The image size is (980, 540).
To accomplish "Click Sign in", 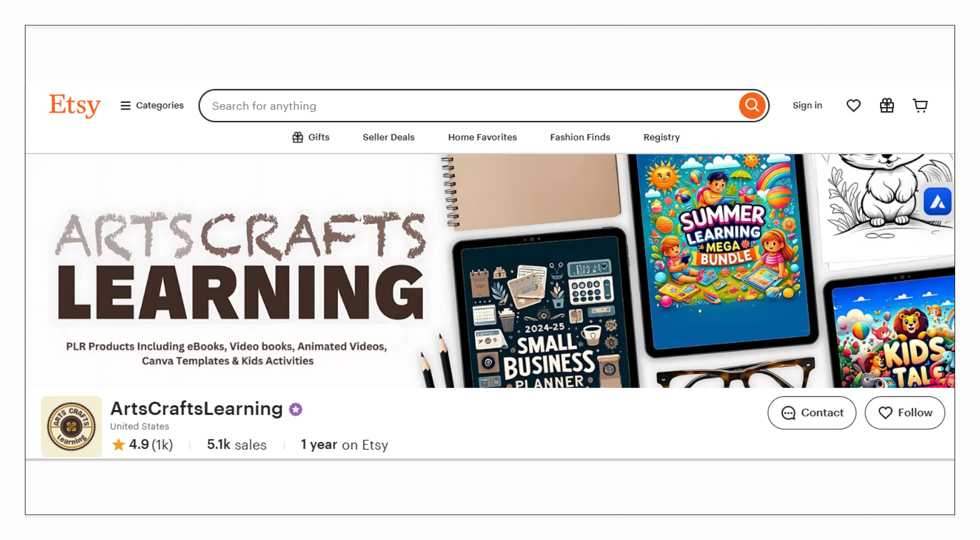I will pyautogui.click(x=807, y=105).
